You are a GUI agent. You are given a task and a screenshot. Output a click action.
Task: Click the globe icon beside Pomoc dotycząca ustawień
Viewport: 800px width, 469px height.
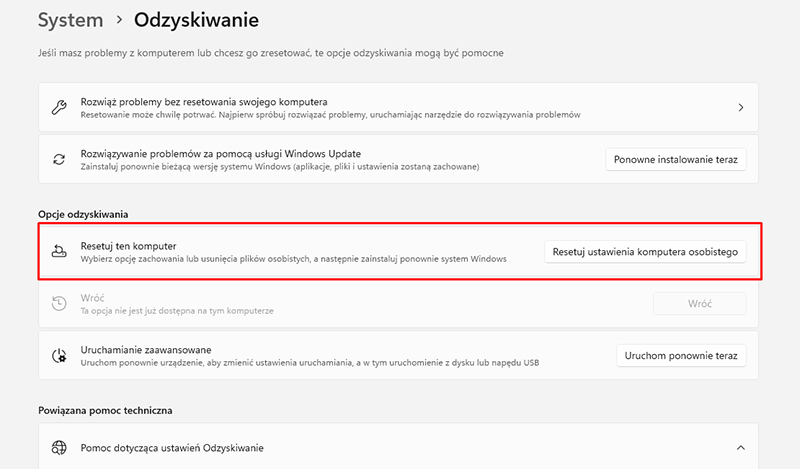(60, 447)
